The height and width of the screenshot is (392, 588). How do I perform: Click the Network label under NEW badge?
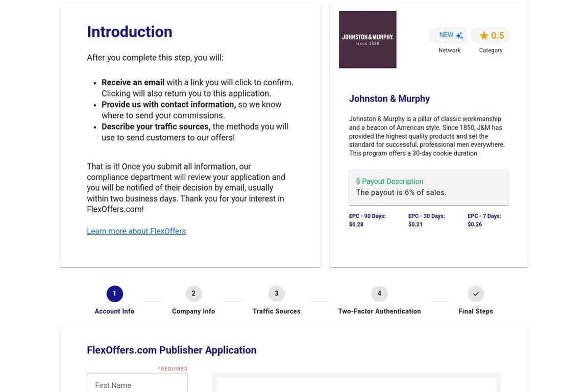point(449,50)
